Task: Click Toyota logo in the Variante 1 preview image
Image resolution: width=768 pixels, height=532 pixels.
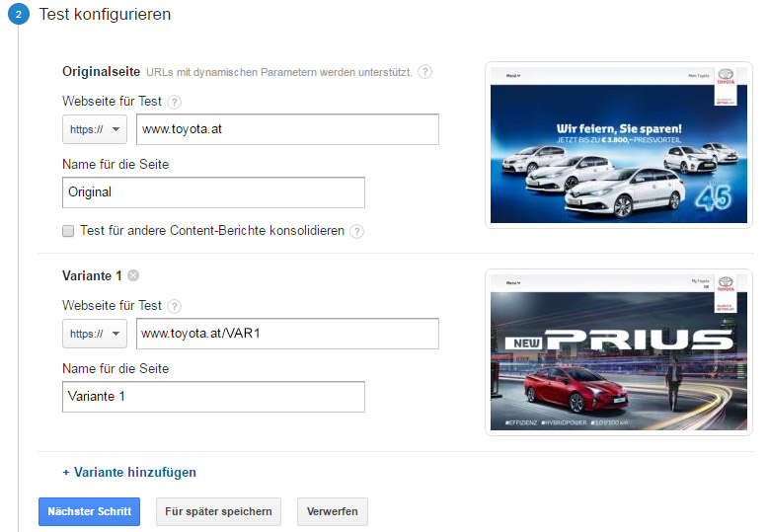Action: coord(726,283)
